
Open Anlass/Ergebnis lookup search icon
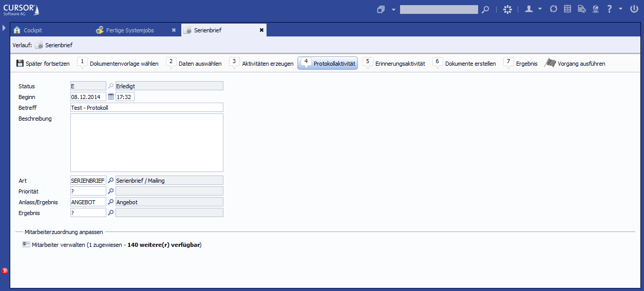click(111, 202)
